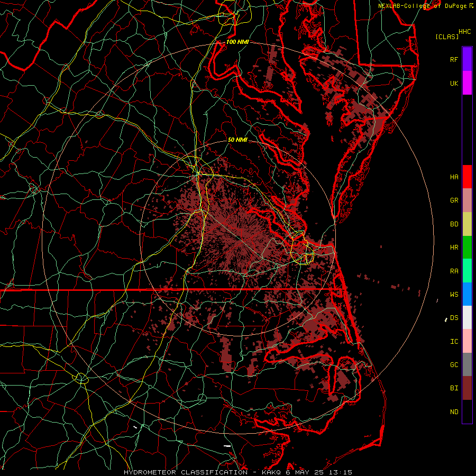
Task: Click the DS legend label
Action: tap(454, 317)
